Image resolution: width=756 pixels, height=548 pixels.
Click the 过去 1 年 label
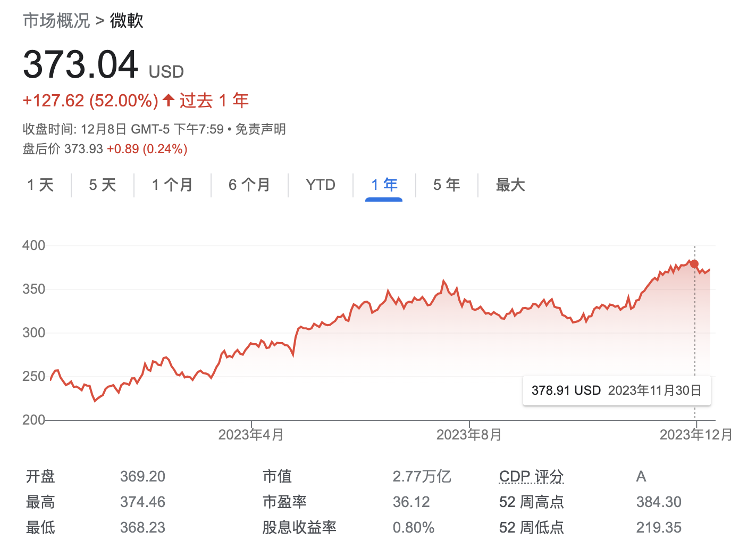click(x=214, y=101)
